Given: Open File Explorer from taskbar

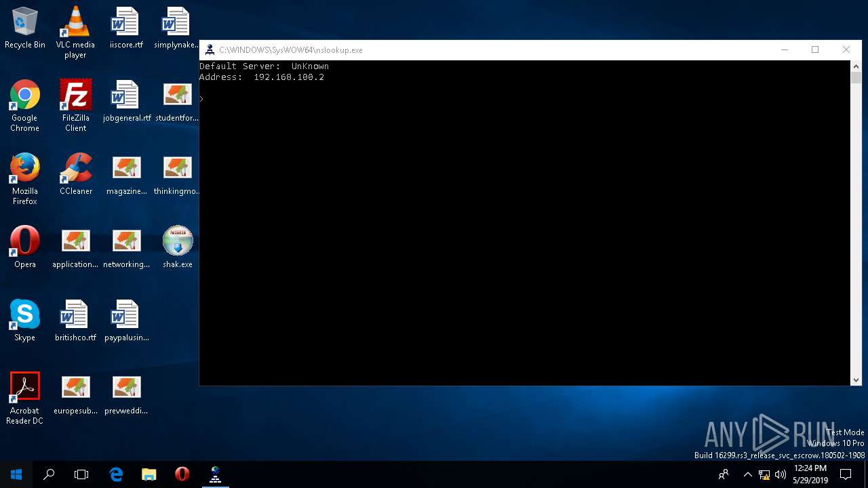Looking at the screenshot, I should 149,474.
